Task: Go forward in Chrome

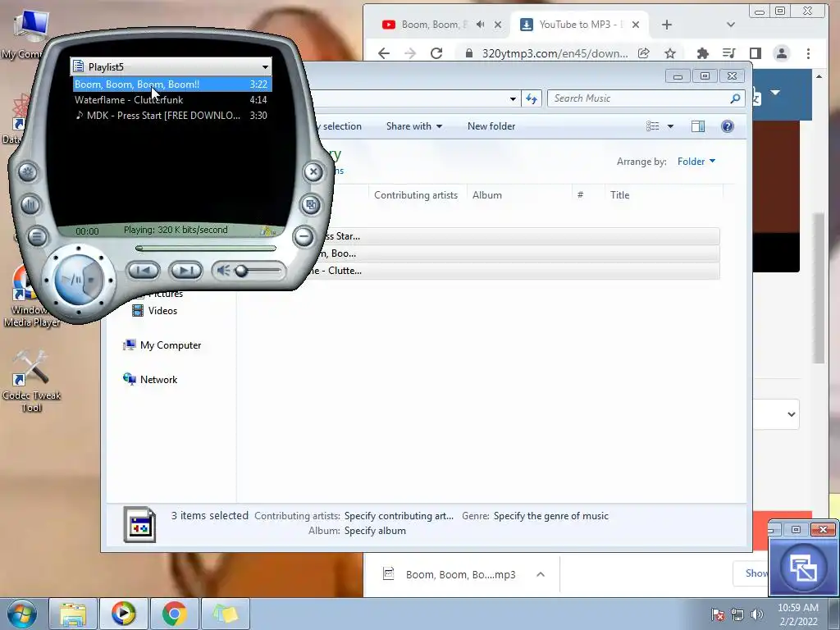Action: (410, 53)
